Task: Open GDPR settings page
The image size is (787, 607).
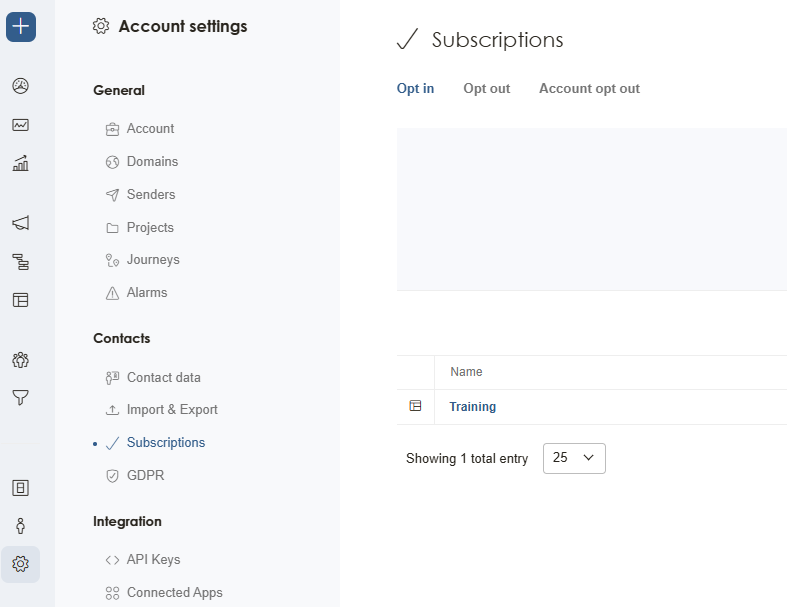Action: click(x=145, y=476)
